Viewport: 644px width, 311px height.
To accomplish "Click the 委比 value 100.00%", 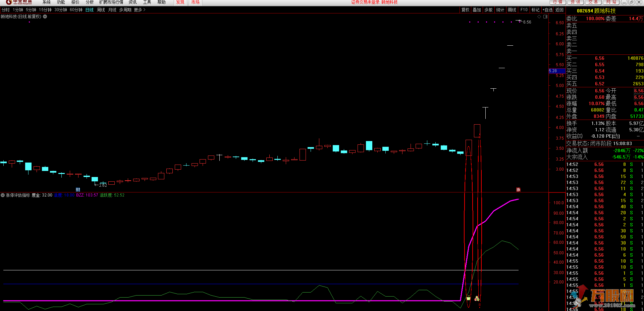I will pyautogui.click(x=595, y=19).
